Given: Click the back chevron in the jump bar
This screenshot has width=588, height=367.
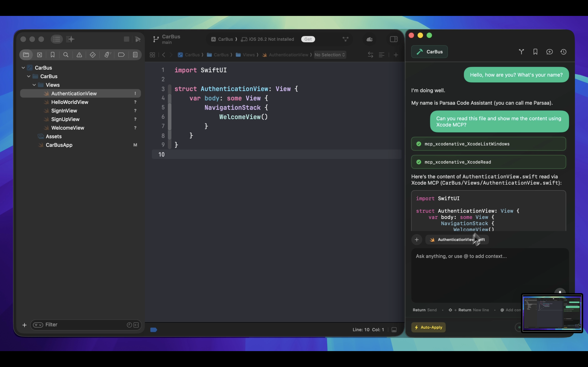Looking at the screenshot, I should click(x=164, y=55).
